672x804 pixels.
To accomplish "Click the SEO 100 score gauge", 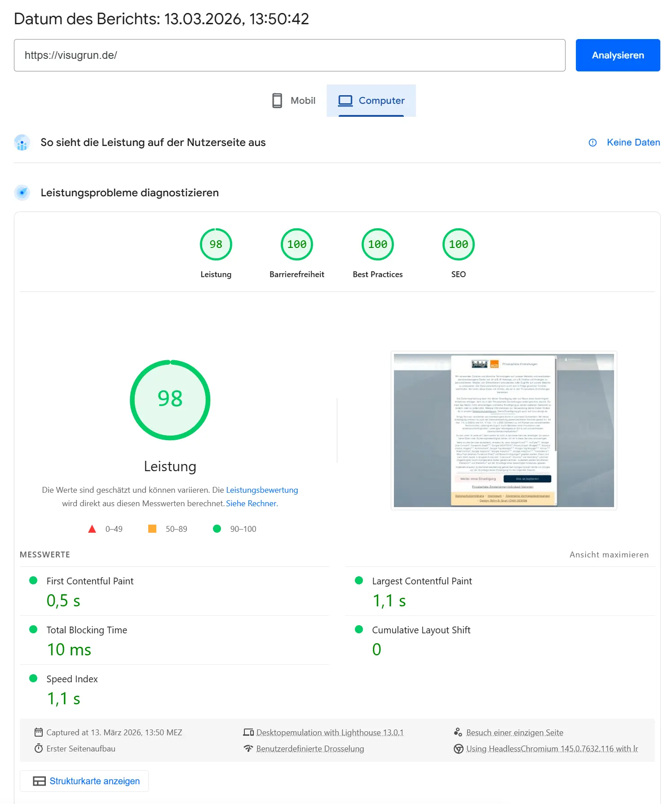I will (458, 245).
